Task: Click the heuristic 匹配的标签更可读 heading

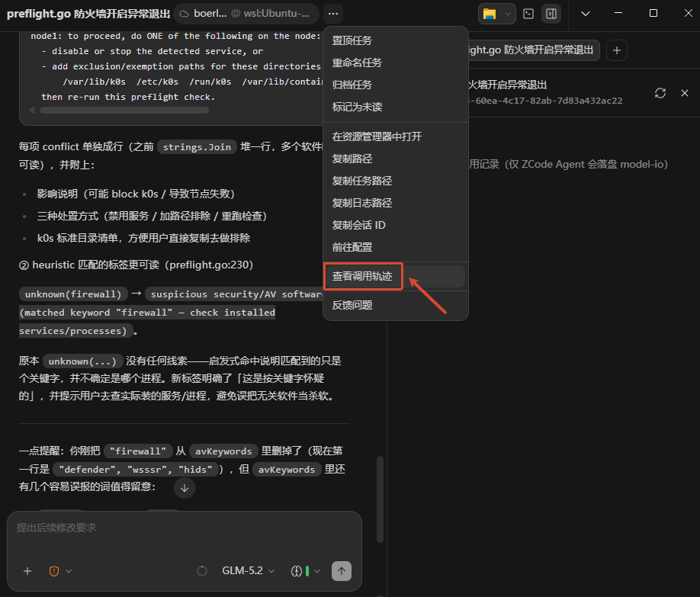Action: (x=136, y=265)
